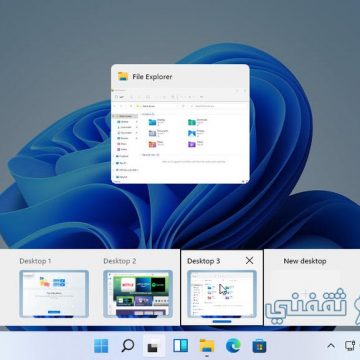Click the Desktop 3 name label
This screenshot has width=360, height=360.
[x=204, y=261]
